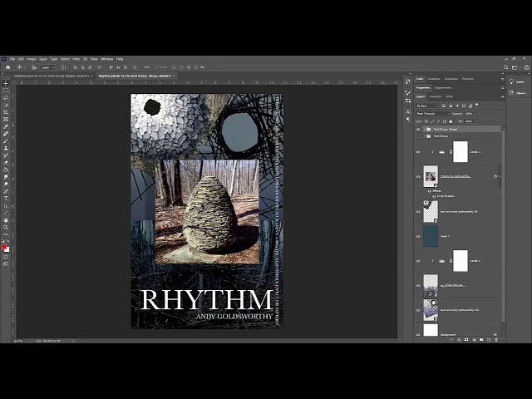
Task: Select the Horizontal Type tool
Action: click(6, 199)
